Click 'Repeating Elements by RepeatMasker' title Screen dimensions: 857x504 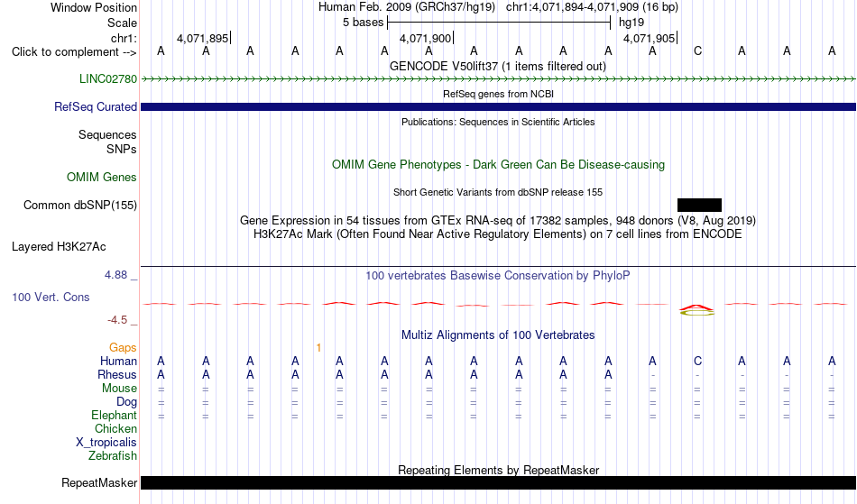click(499, 470)
